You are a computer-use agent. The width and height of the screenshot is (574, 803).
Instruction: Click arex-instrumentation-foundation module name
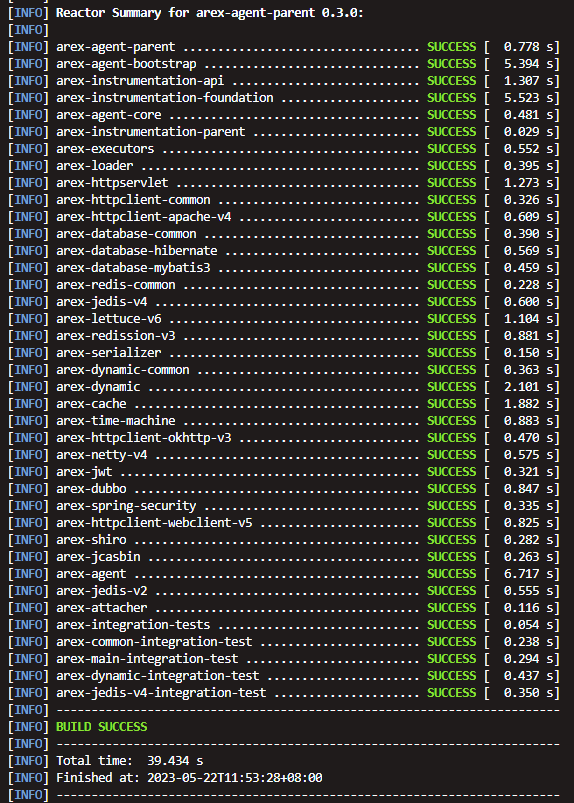164,97
